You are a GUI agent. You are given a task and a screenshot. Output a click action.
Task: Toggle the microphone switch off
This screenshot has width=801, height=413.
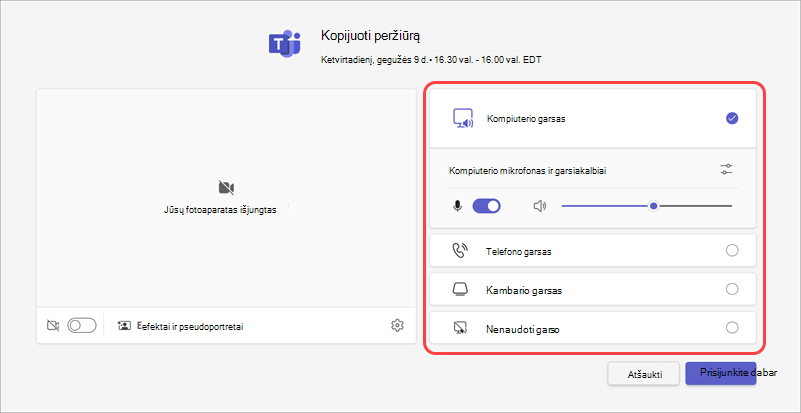coord(486,206)
